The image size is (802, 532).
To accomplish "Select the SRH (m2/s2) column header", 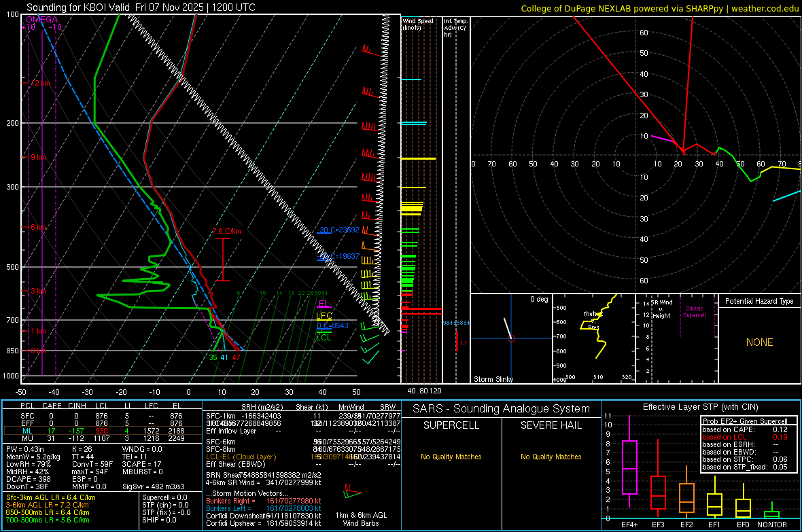I will pos(262,407).
